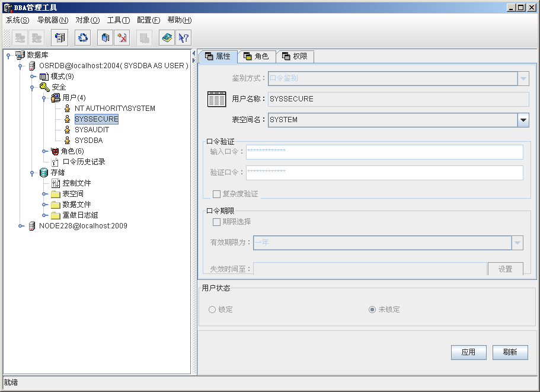The width and height of the screenshot is (540, 392).
Task: Expand the 模式(9) tree node
Action: point(33,77)
